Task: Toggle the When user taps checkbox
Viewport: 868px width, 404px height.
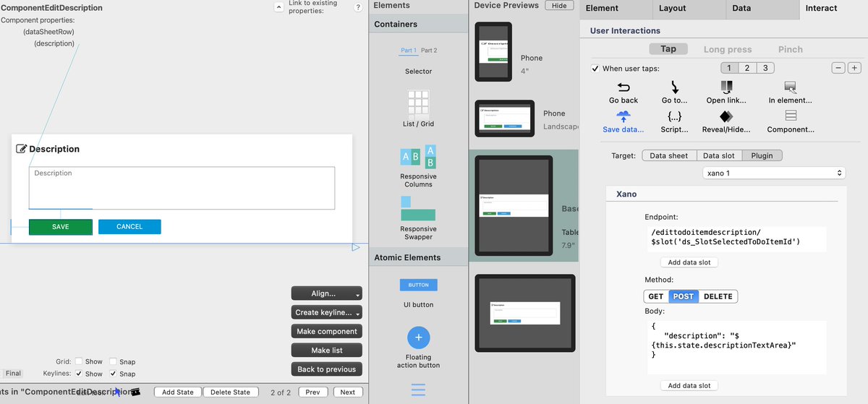Action: point(595,69)
